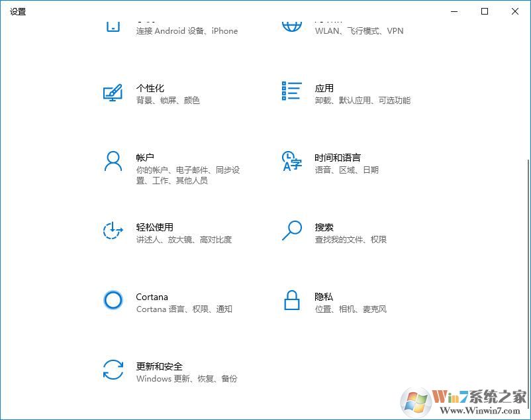
Task: Open 更新和安全 via the refresh arrows icon
Action: [x=113, y=371]
